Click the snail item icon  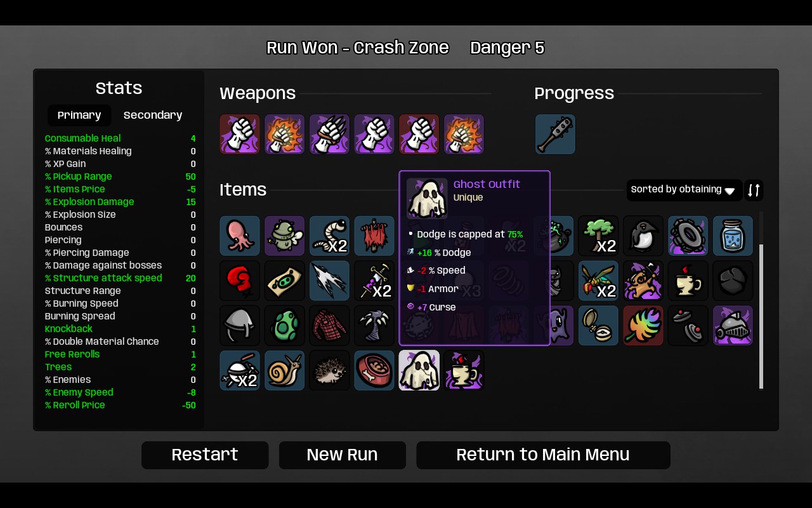coord(285,370)
